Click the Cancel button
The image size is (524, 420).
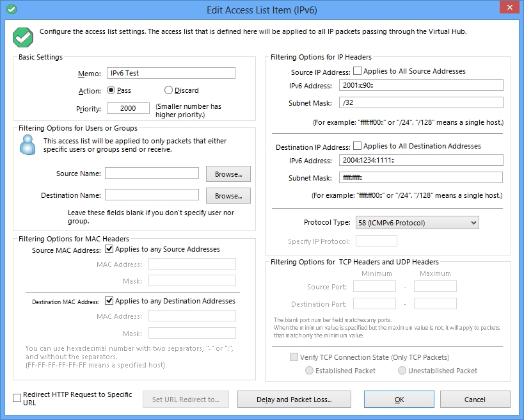[x=475, y=400]
